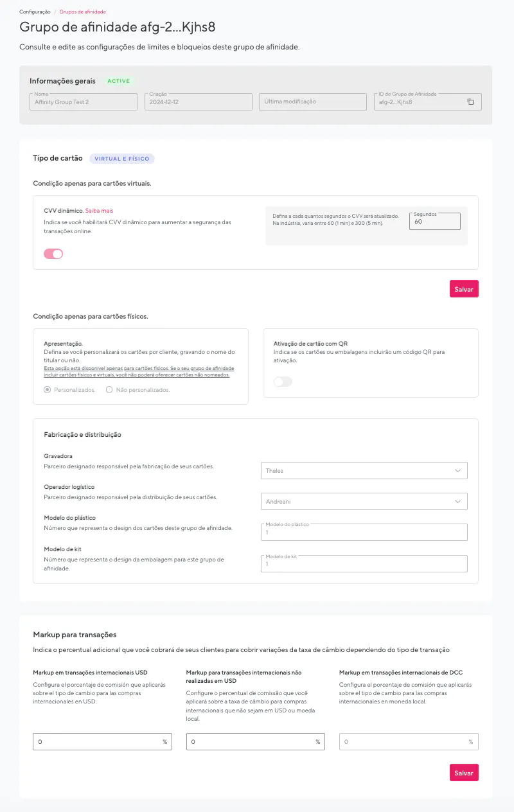Open the Gravadora dropdown showing Thales
The height and width of the screenshot is (812, 514).
pos(364,471)
